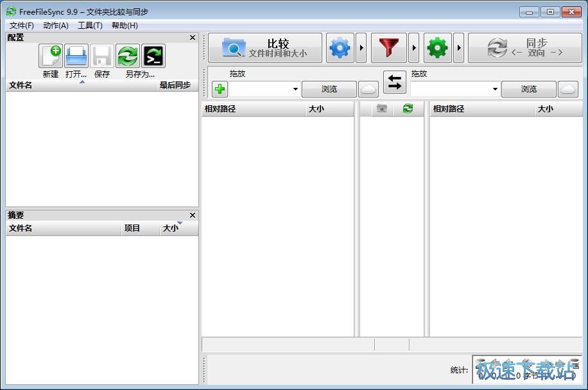The image size is (588, 390).
Task: Click the sync action column icon
Action: click(x=408, y=108)
